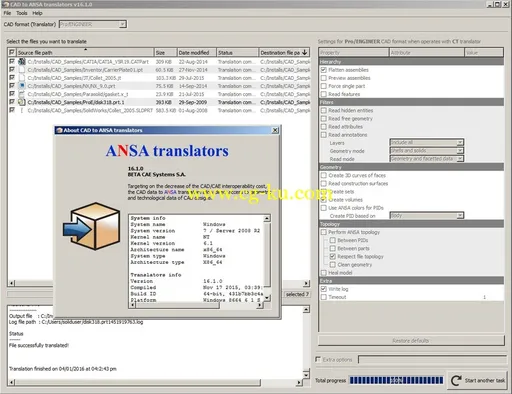This screenshot has height=394, width=512.
Task: Click the Topology section header
Action: coord(411,224)
